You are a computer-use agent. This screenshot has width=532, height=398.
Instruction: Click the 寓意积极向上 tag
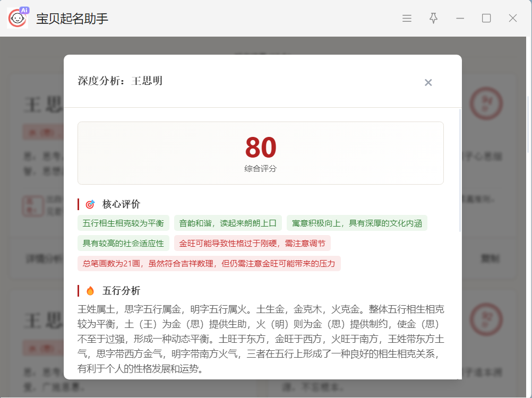(x=357, y=223)
